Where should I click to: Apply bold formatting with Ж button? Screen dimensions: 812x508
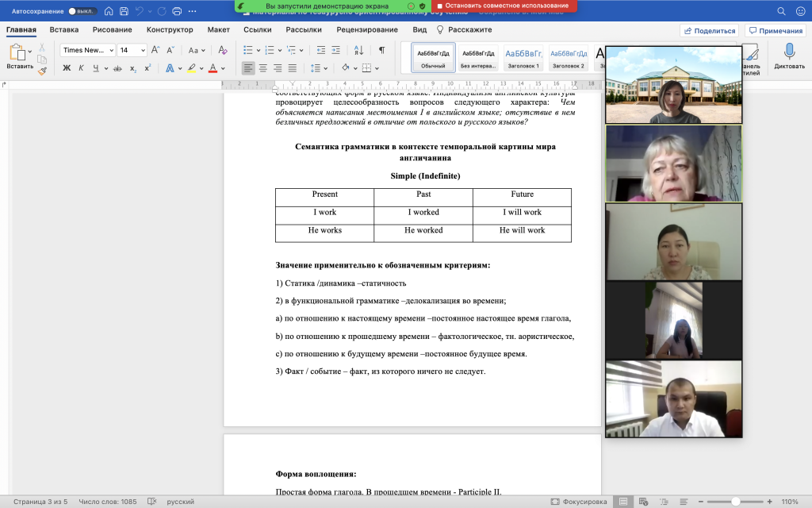(x=67, y=68)
